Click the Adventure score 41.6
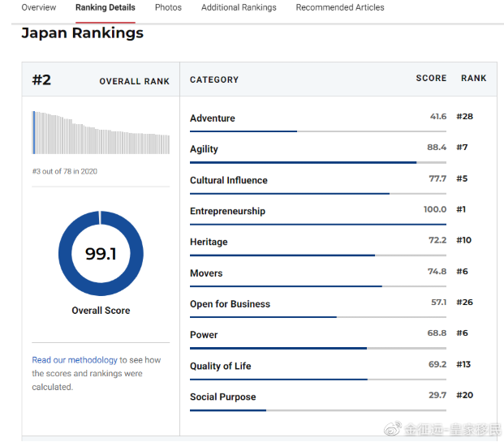Screen dimensions: 504x442 [x=438, y=116]
